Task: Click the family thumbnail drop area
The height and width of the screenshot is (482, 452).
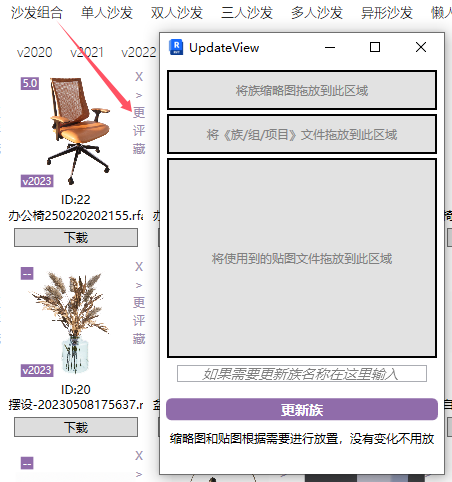Action: (x=302, y=90)
